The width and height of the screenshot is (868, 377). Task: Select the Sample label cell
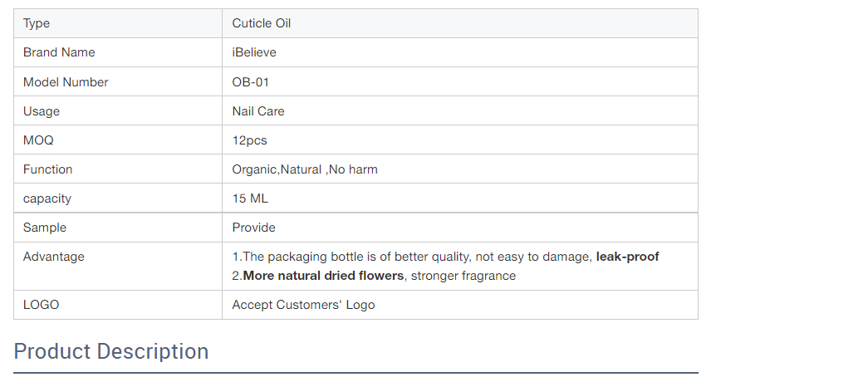118,228
